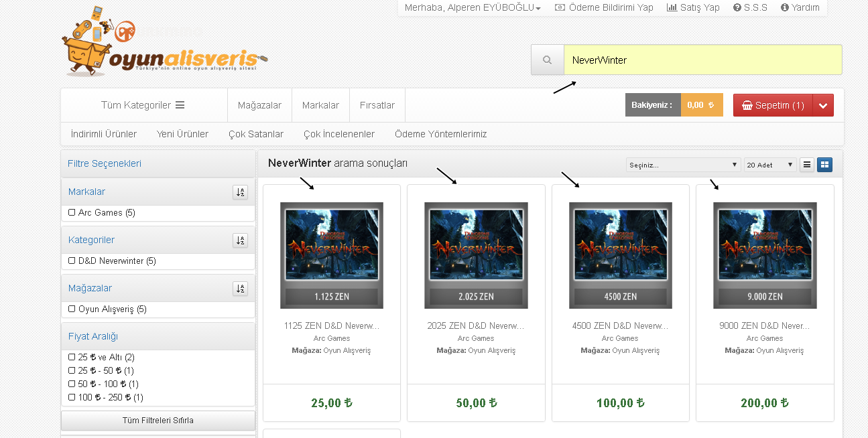Open the 4500 ZEN D&D Neverw... title link
The image size is (868, 438).
(621, 326)
